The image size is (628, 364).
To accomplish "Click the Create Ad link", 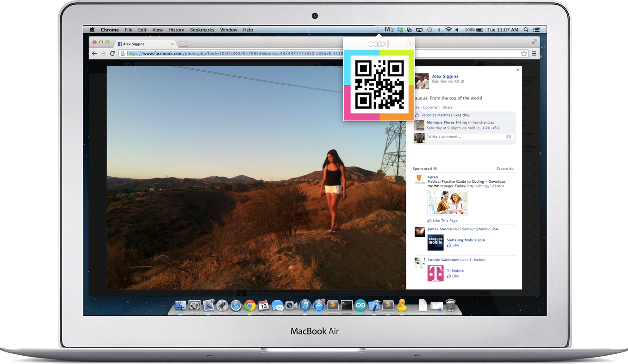I will 505,169.
